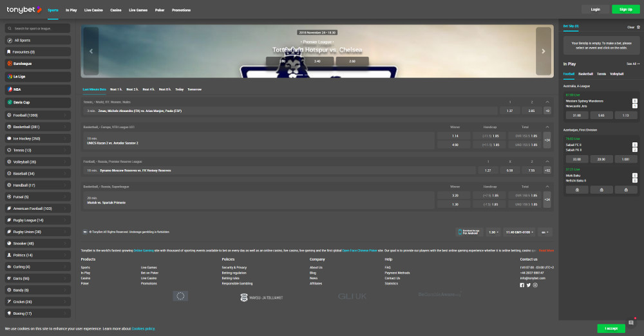Open the Instagram icon in footer
The image size is (644, 336).
click(x=535, y=285)
